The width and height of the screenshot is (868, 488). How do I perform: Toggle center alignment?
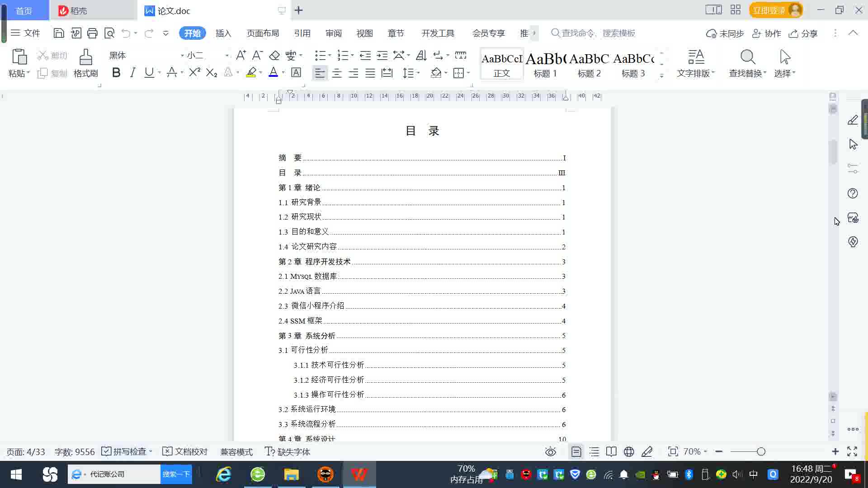(x=337, y=73)
